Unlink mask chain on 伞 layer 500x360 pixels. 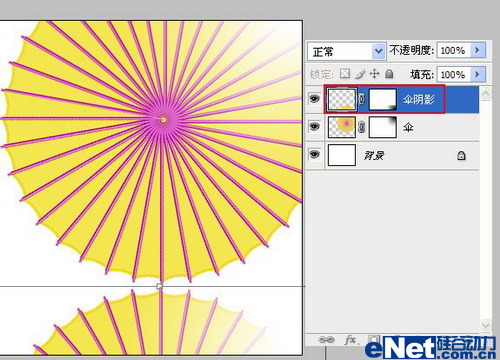click(362, 127)
